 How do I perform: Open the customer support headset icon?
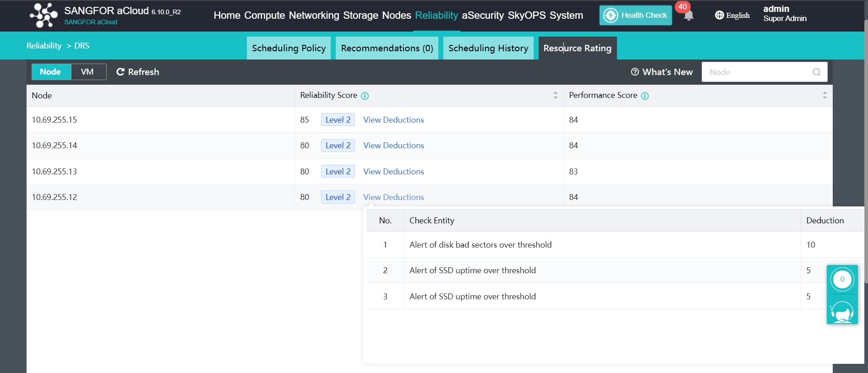pos(842,311)
